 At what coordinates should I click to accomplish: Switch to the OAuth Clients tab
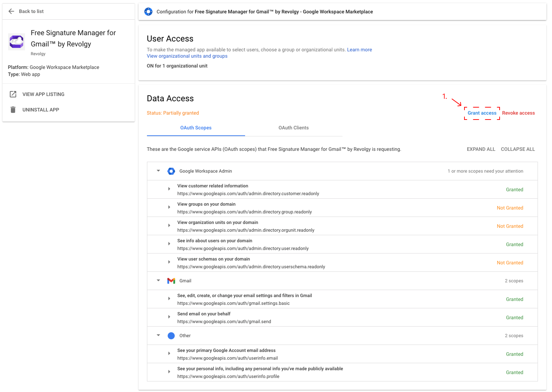pos(294,128)
